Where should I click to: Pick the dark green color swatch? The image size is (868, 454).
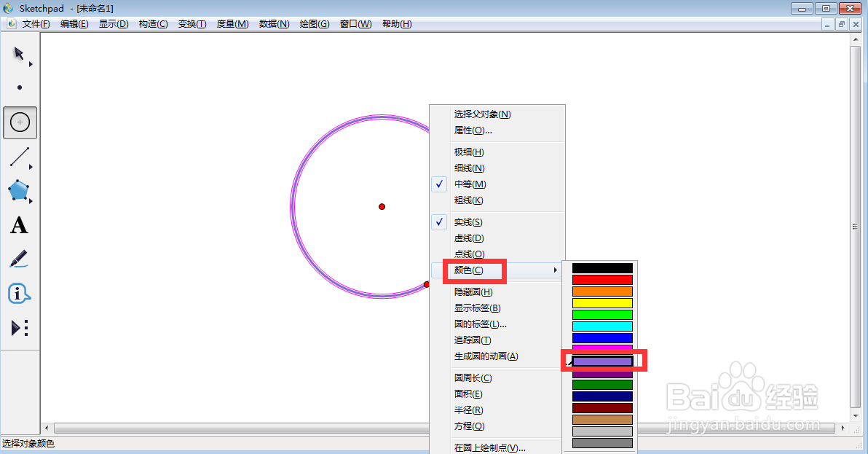(602, 384)
